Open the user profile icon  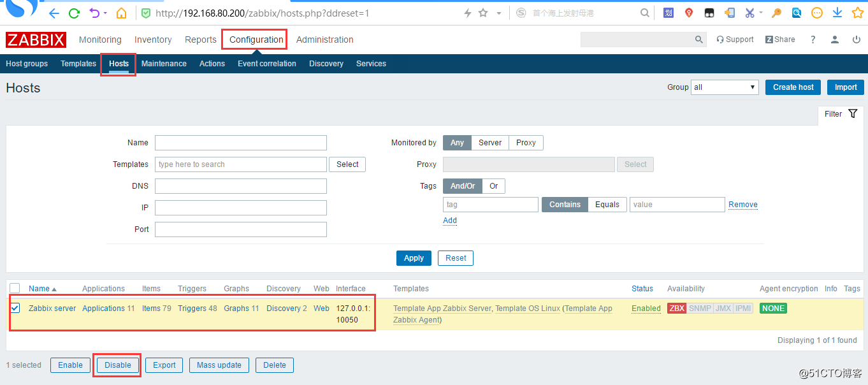[x=835, y=40]
